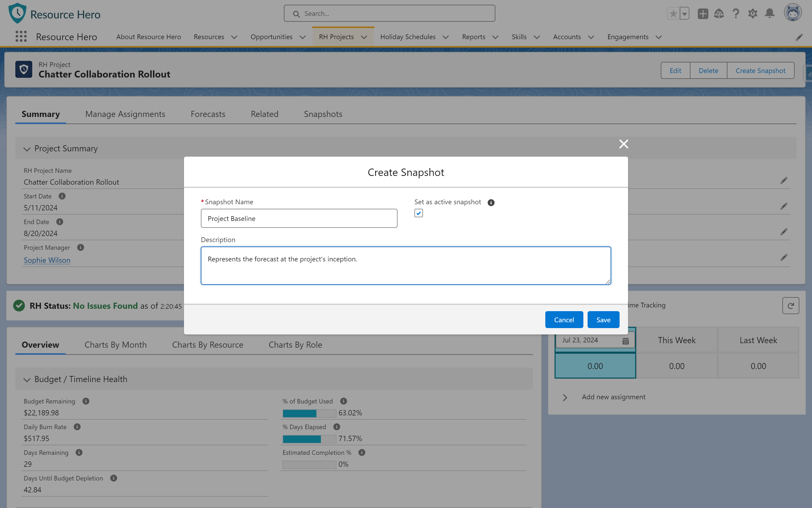Screen dimensions: 812x508
Task: Open the Reports nav dropdown chevron
Action: 495,37
